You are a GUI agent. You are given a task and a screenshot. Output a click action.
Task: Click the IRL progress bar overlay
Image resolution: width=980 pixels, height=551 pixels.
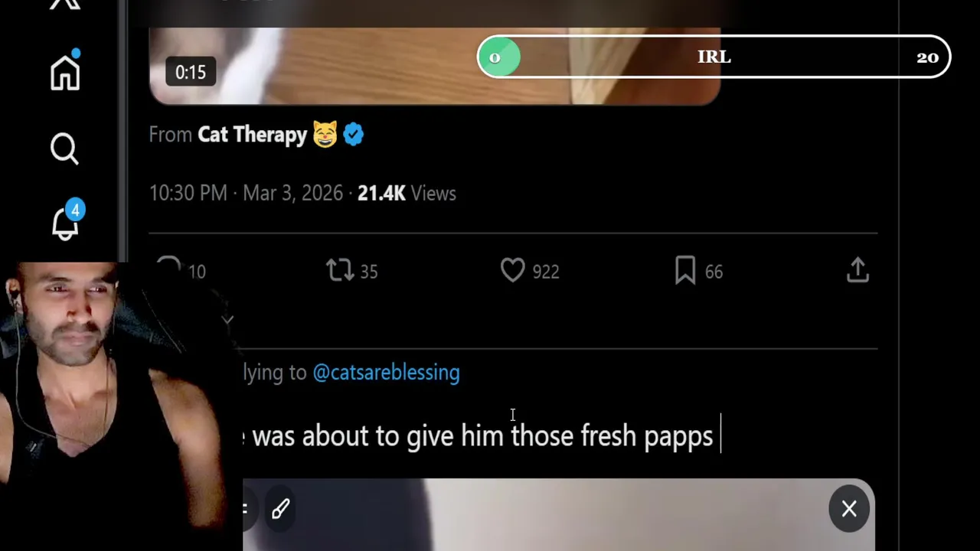pyautogui.click(x=714, y=57)
